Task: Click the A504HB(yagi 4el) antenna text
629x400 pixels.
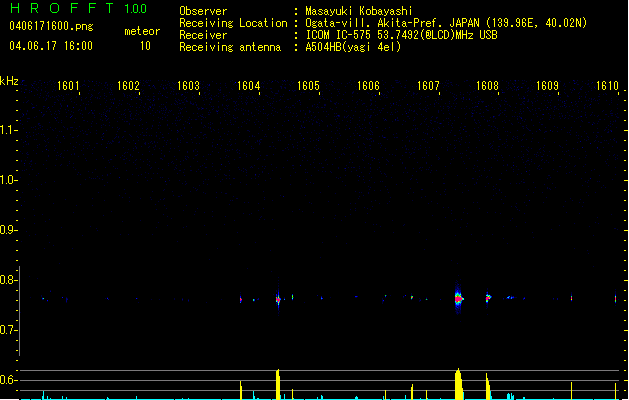Action: (353, 47)
